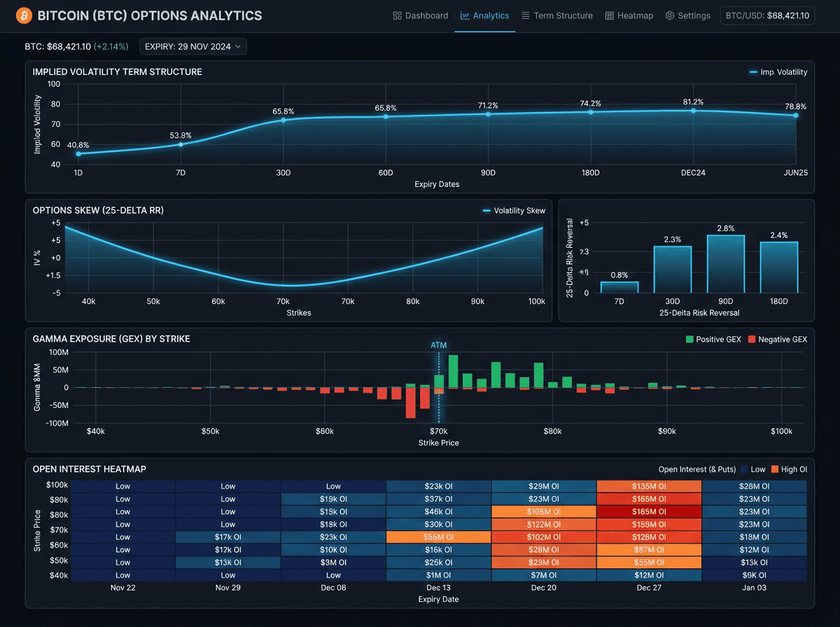Click the $87M OI heatmap cell
The image size is (840, 627).
point(649,550)
